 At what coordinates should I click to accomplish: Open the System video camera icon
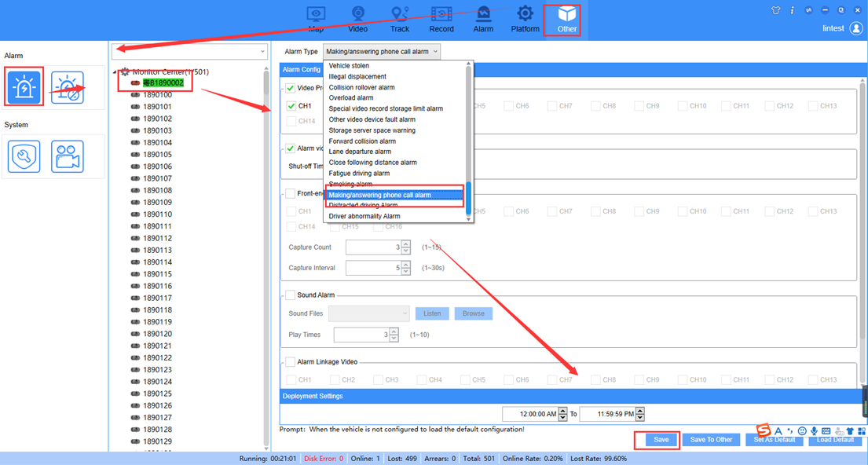coord(68,156)
